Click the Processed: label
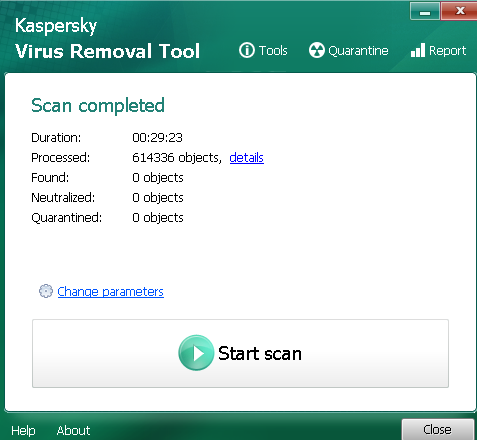477x440 pixels. 61,157
